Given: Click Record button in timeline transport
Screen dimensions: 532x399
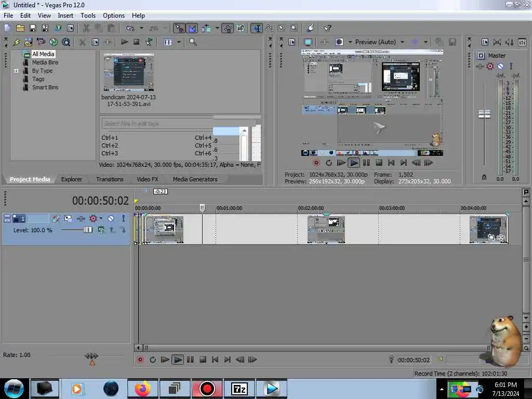Looking at the screenshot, I should click(140, 360).
